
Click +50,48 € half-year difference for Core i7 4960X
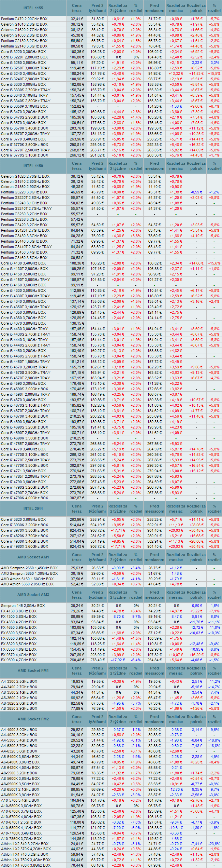pyautogui.click(x=196, y=546)
